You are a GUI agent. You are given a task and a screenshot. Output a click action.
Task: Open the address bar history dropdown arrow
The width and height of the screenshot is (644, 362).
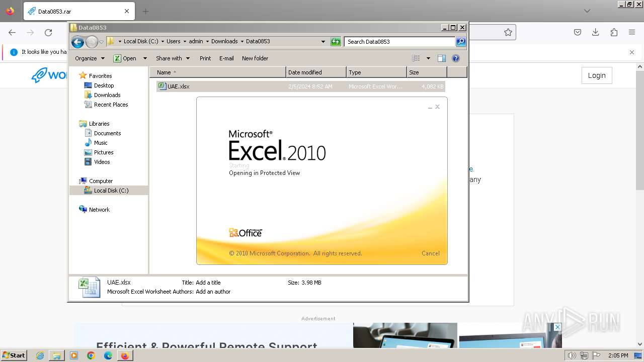(x=323, y=42)
